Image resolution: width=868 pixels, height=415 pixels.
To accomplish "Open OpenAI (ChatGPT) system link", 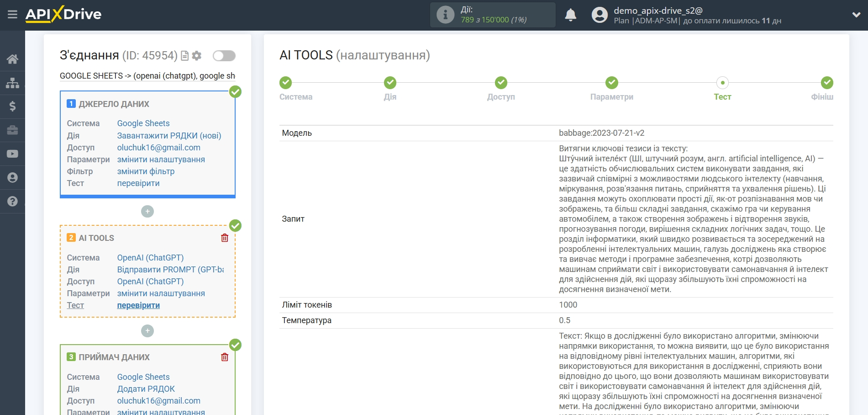I will pos(150,258).
